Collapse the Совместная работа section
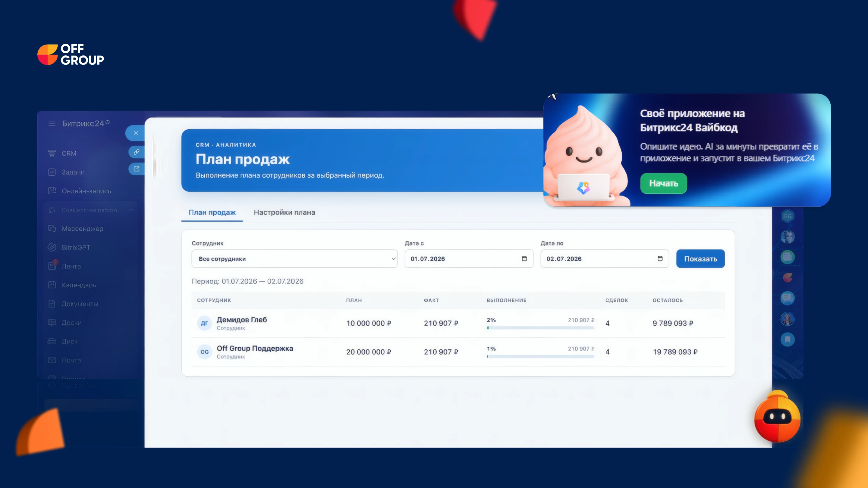The width and height of the screenshot is (868, 488). tap(131, 210)
